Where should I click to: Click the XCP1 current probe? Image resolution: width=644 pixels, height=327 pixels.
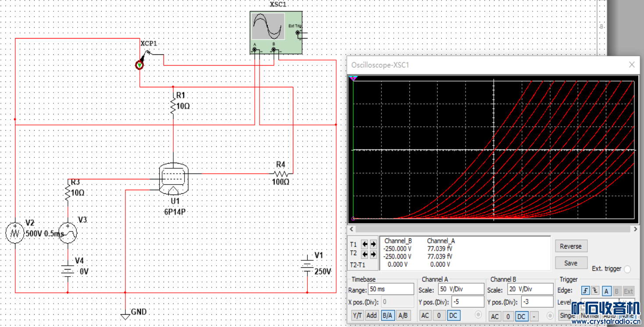pyautogui.click(x=140, y=65)
